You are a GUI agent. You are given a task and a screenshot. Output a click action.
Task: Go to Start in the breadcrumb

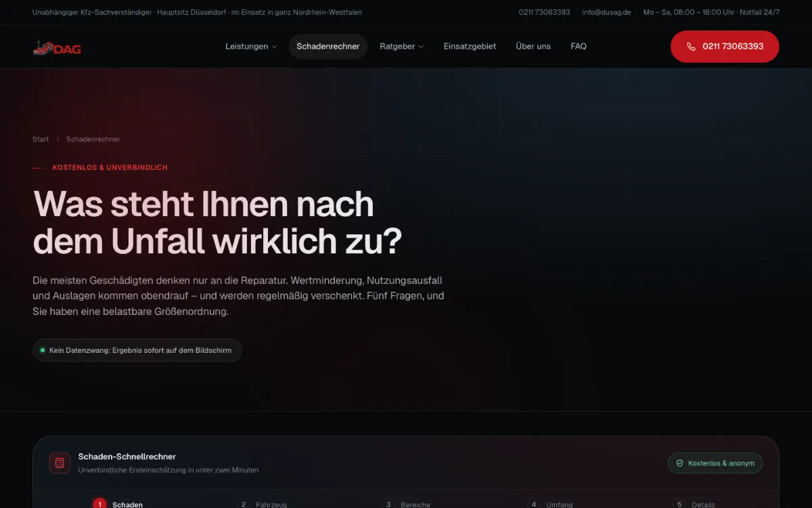tap(41, 140)
